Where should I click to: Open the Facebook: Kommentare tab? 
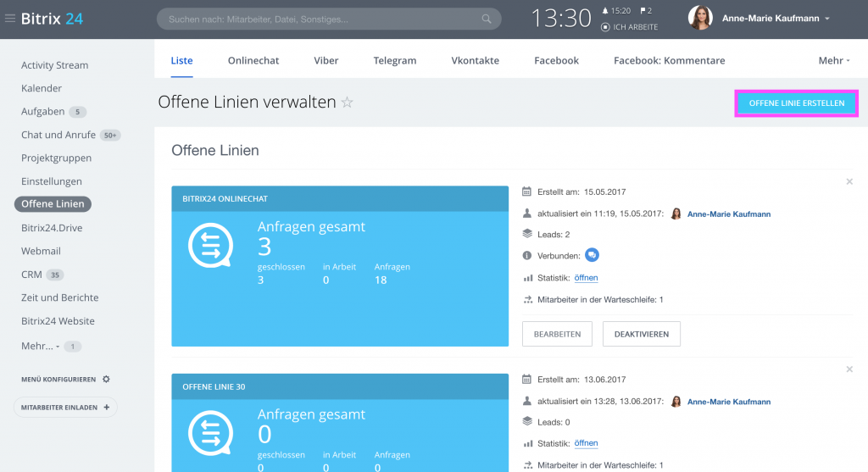670,60
